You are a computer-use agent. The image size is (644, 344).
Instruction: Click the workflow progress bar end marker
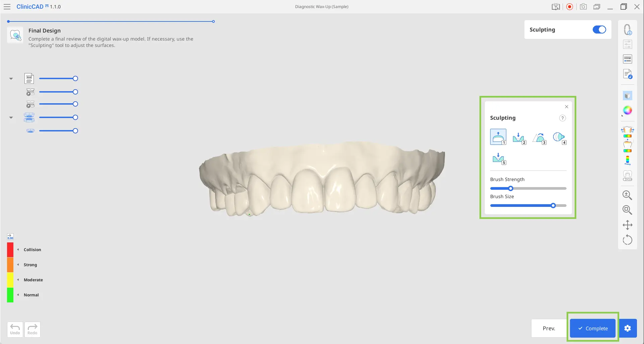213,21
